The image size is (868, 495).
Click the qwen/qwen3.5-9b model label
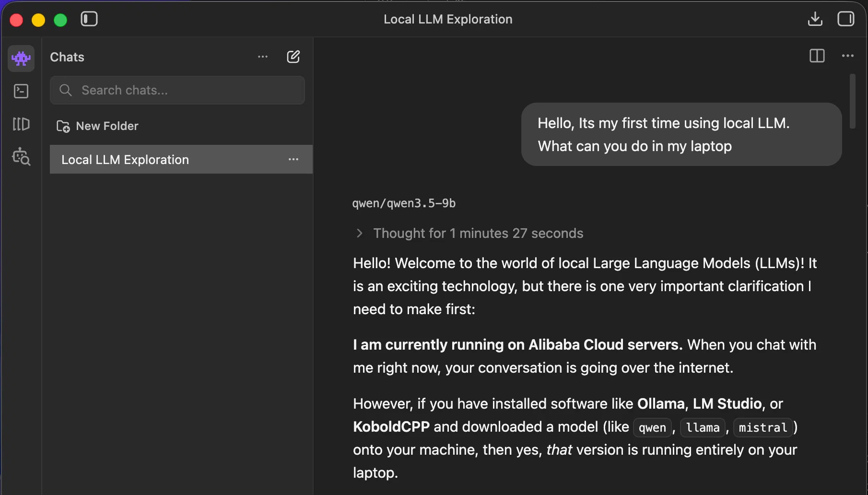[404, 203]
